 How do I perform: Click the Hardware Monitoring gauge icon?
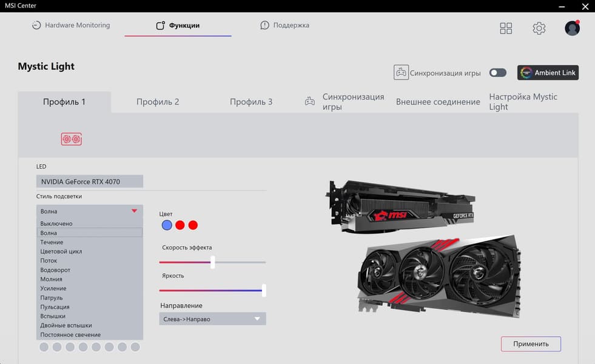tap(36, 25)
